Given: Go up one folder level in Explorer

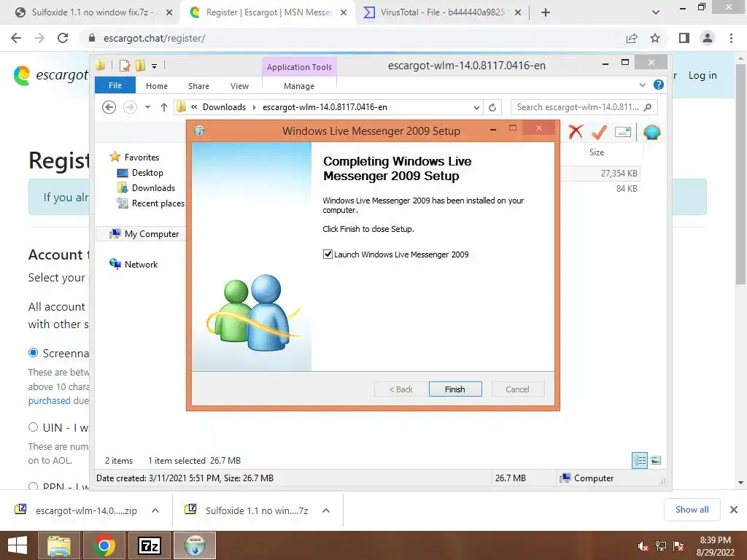Looking at the screenshot, I should (164, 107).
